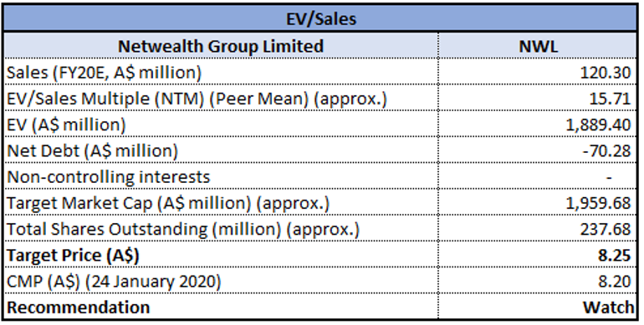Click the Netwealth Group Limited cell
This screenshot has width=644, height=325.
click(221, 46)
